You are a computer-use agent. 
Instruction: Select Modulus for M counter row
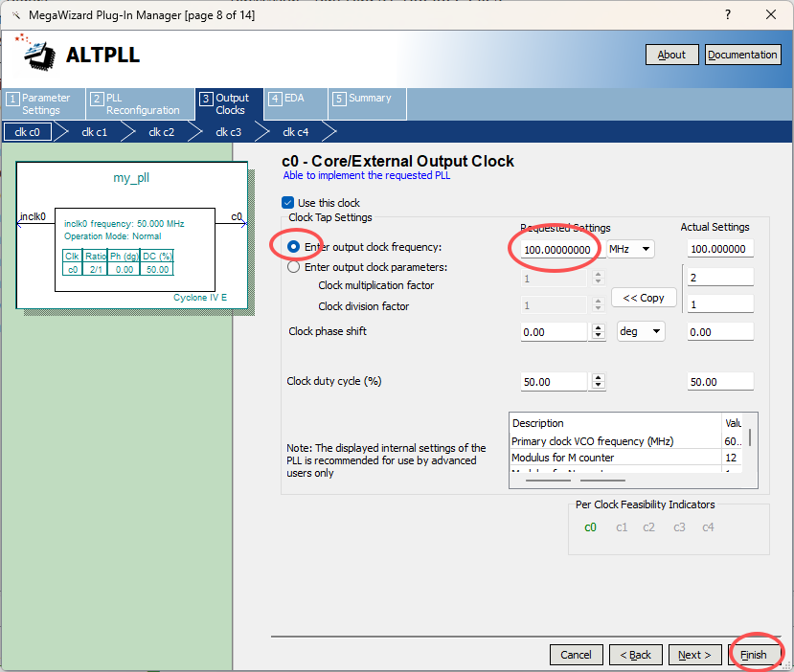click(x=625, y=458)
